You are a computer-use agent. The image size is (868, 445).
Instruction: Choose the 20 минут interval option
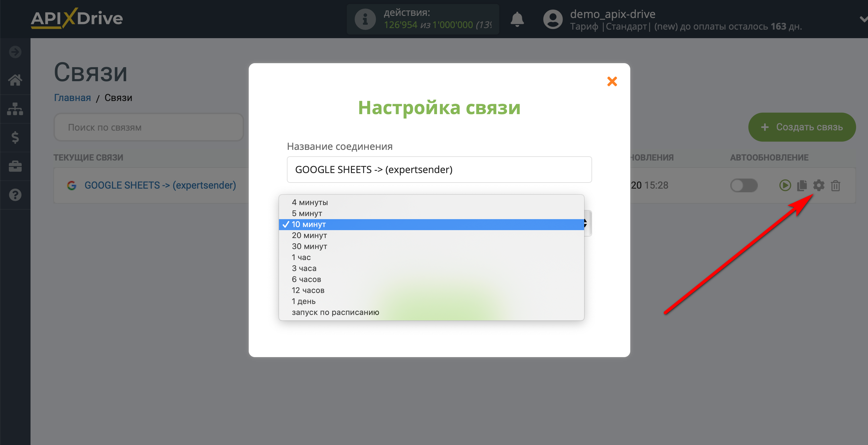pos(431,235)
